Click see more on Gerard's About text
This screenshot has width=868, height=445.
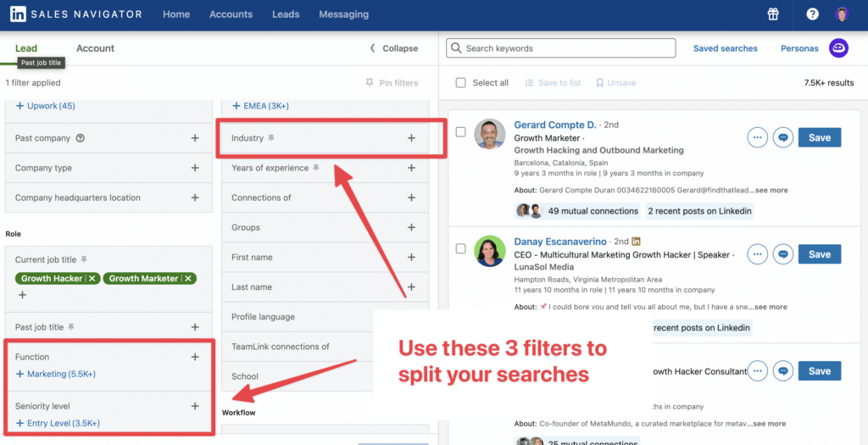tap(771, 190)
